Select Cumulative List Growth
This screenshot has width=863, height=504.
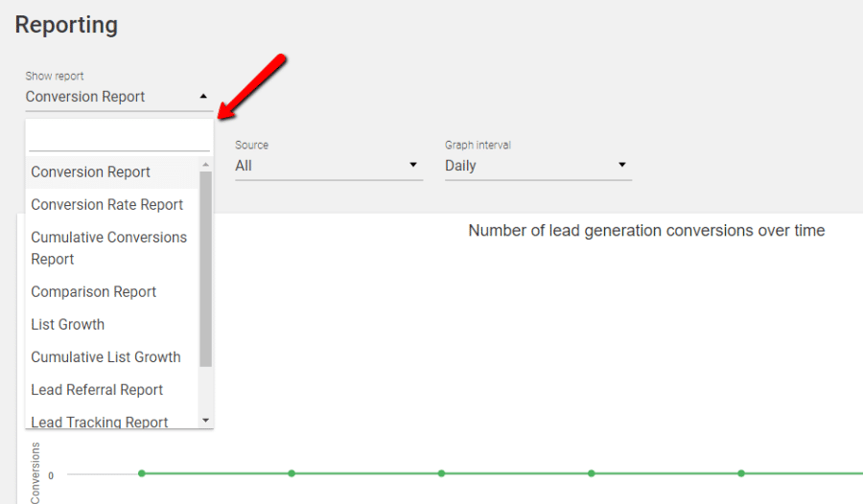click(x=112, y=357)
